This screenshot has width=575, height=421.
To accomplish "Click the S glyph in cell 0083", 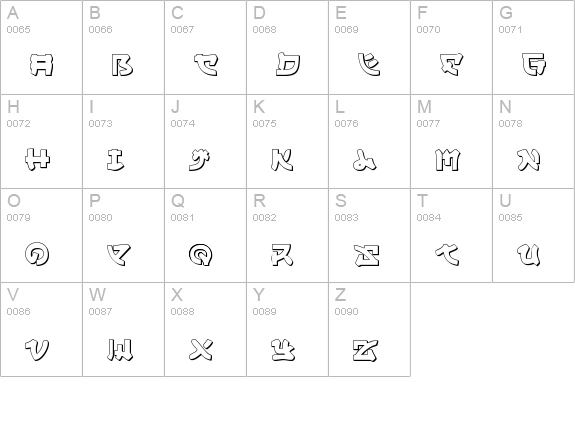I will [367, 255].
